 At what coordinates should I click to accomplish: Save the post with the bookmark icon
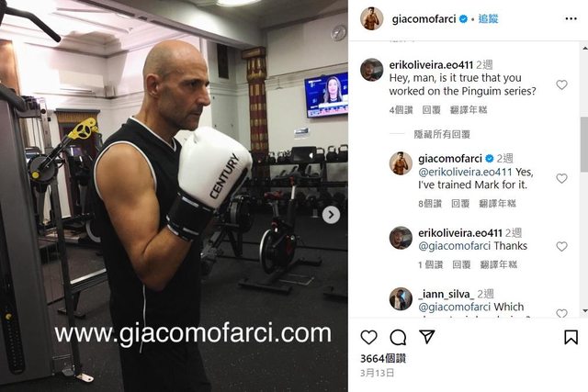pos(571,337)
